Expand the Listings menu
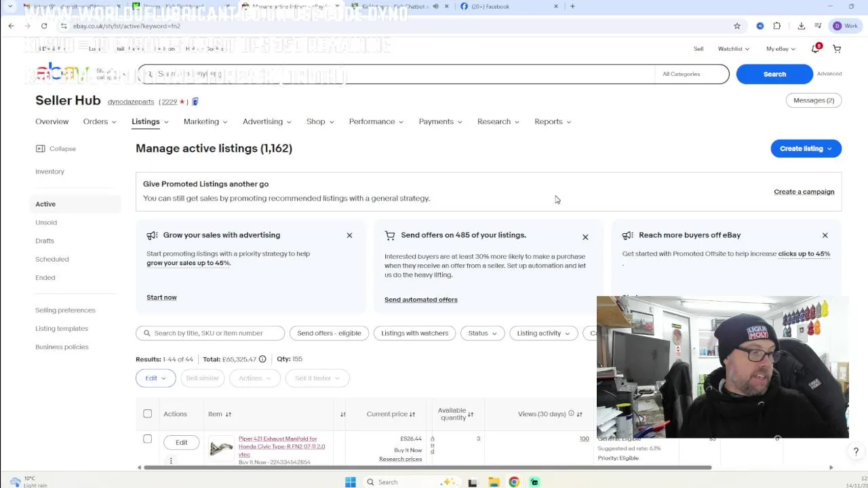Viewport: 868px width, 488px height. click(x=150, y=121)
